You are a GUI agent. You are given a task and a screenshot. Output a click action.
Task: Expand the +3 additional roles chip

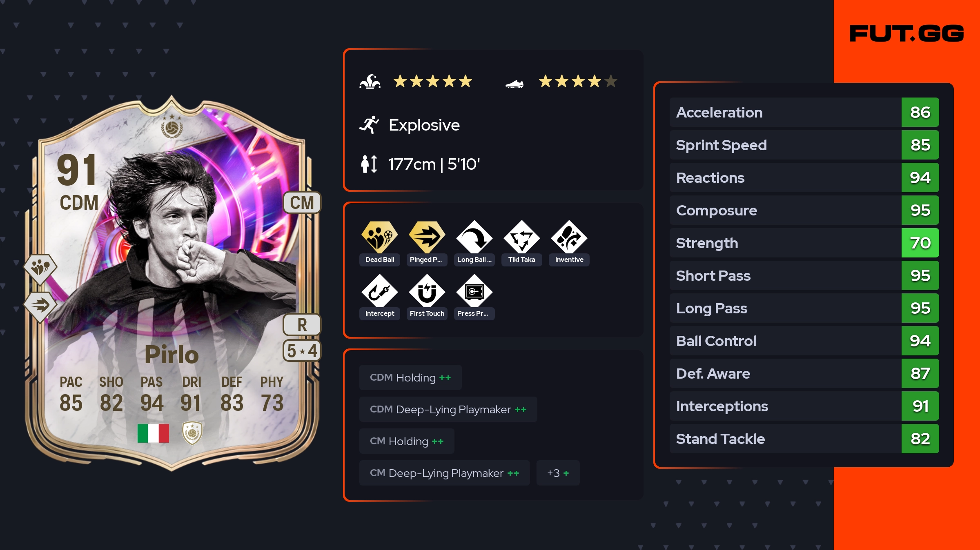tap(558, 473)
